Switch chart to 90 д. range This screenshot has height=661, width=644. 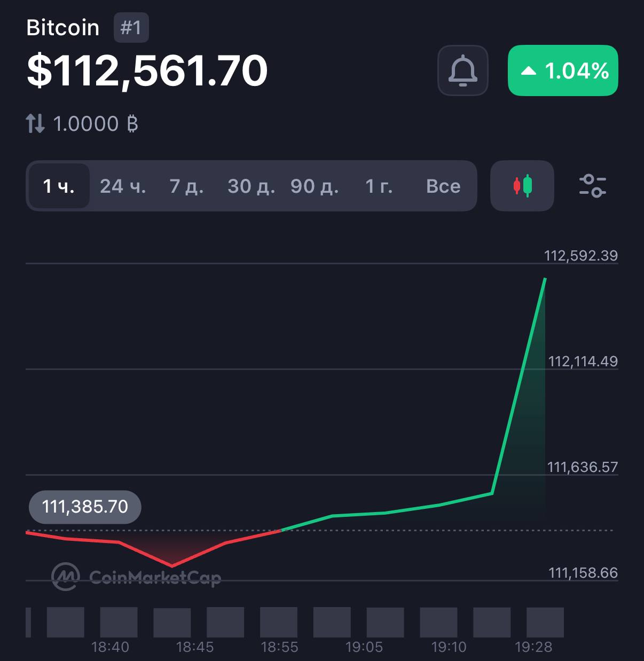point(315,186)
